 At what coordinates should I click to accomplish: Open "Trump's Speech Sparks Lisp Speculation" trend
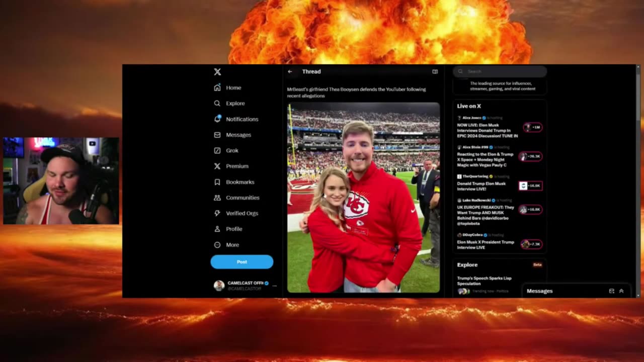(484, 281)
